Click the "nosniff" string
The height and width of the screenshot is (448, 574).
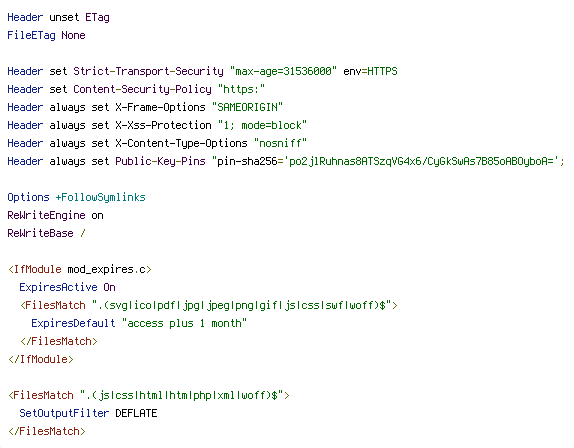(x=280, y=143)
